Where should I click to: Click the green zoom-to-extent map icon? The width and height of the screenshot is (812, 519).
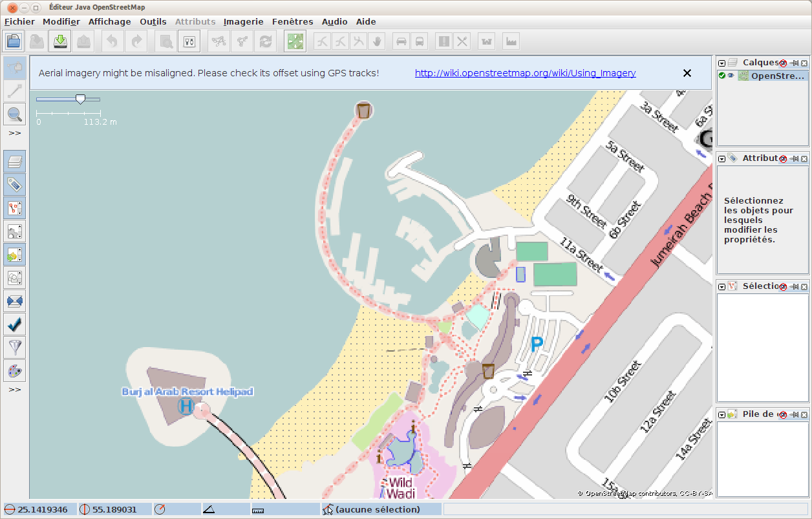295,41
